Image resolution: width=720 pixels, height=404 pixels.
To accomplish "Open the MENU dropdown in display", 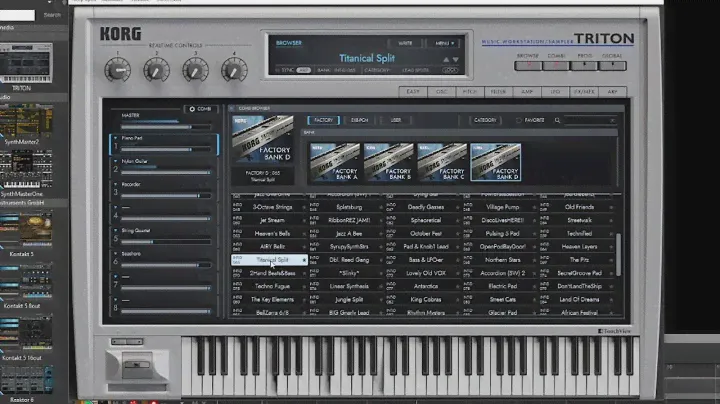I will tap(443, 43).
